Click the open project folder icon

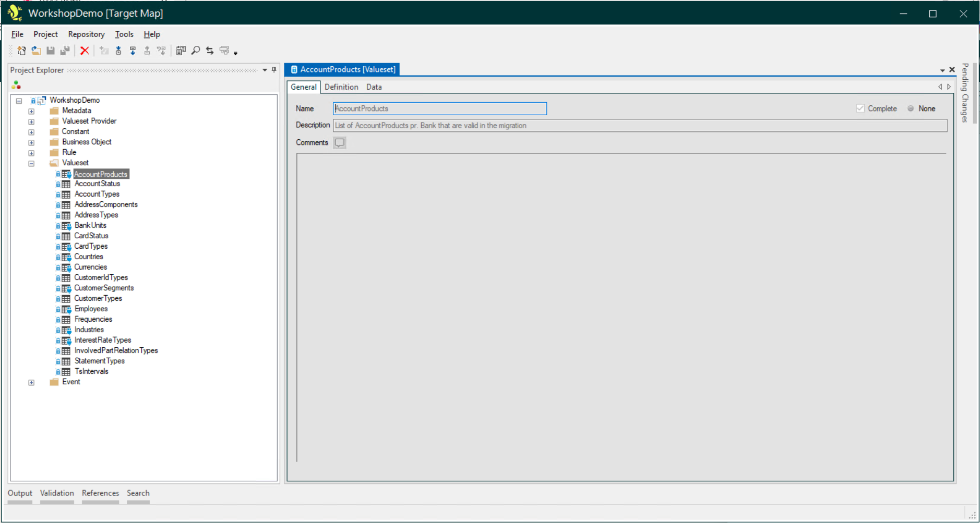point(36,51)
